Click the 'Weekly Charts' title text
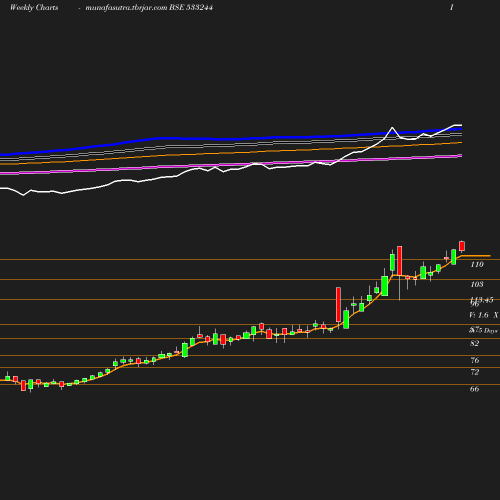The image size is (500, 500). tap(34, 7)
